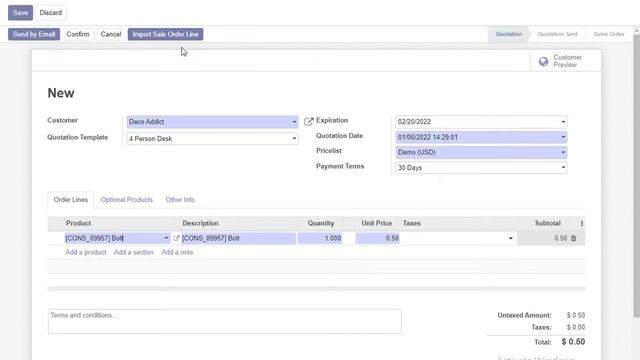Click the Untaxed Amount value
This screenshot has width=640, height=360.
pos(576,315)
